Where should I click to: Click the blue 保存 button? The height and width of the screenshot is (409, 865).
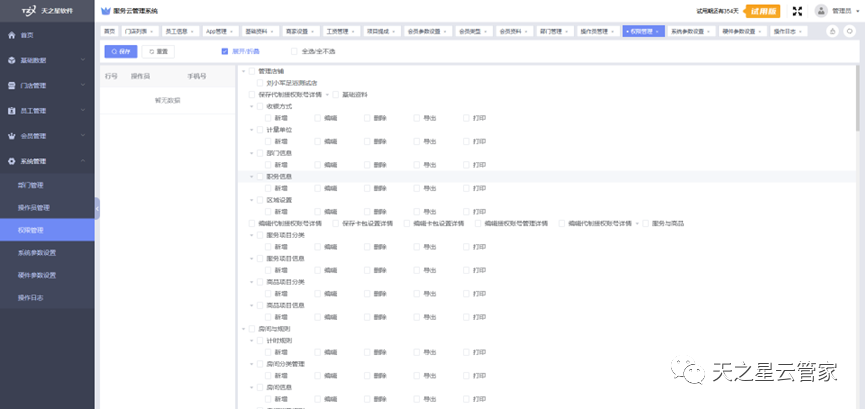pyautogui.click(x=120, y=51)
